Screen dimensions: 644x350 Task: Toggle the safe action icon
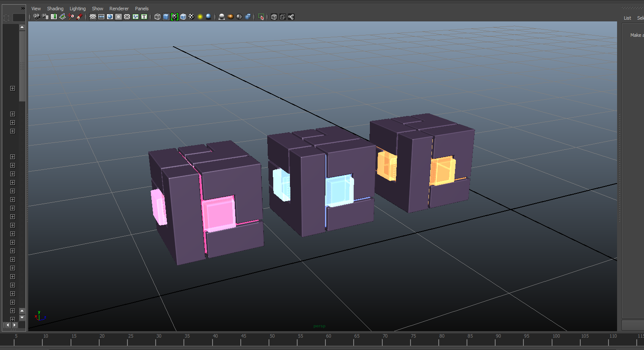pos(136,17)
